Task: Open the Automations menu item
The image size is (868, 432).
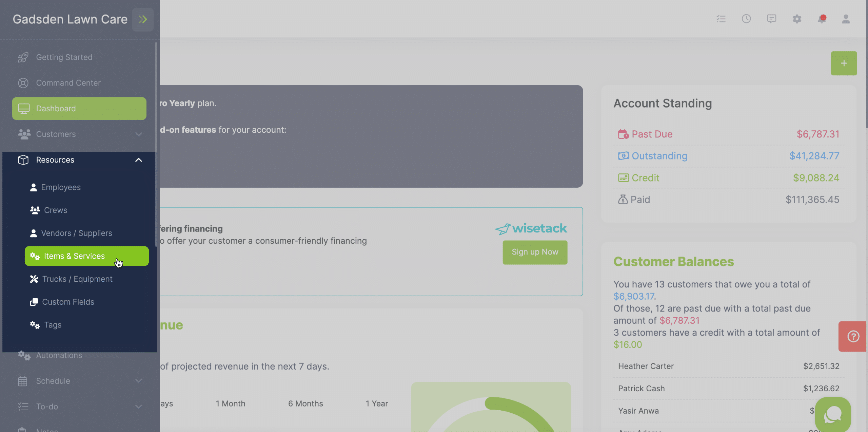Action: coord(79,355)
